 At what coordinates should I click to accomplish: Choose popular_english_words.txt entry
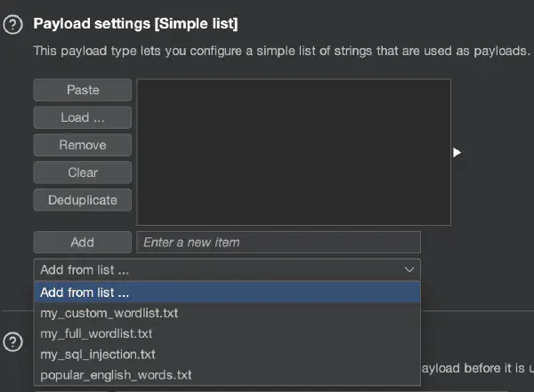pos(116,374)
